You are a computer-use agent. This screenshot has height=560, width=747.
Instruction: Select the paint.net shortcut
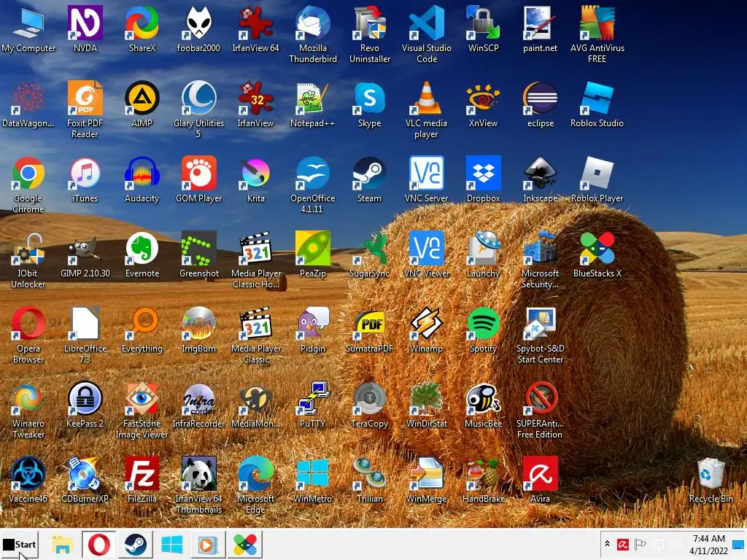540,28
